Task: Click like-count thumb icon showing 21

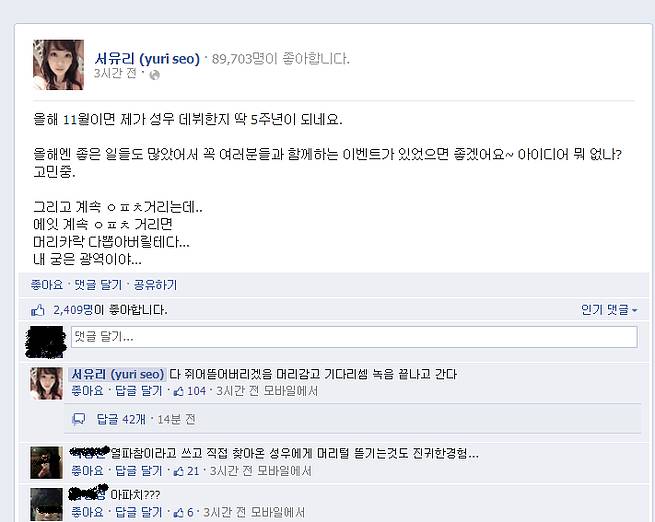Action: 178,471
